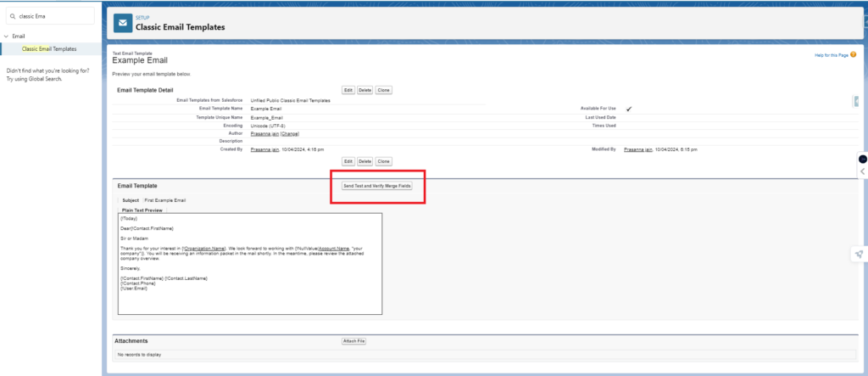Click the Change author link
Viewport: 868px width, 376px height.
tap(289, 133)
